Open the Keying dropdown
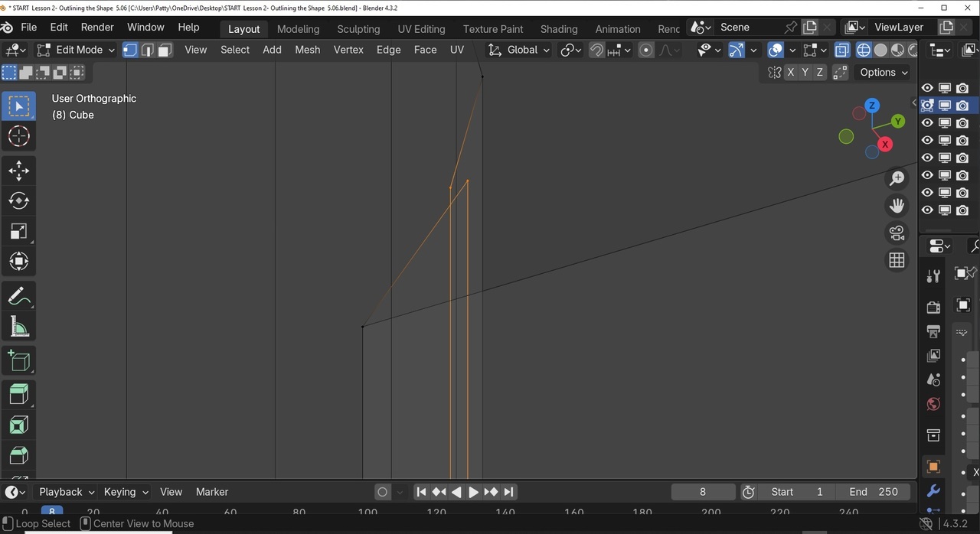 point(126,492)
